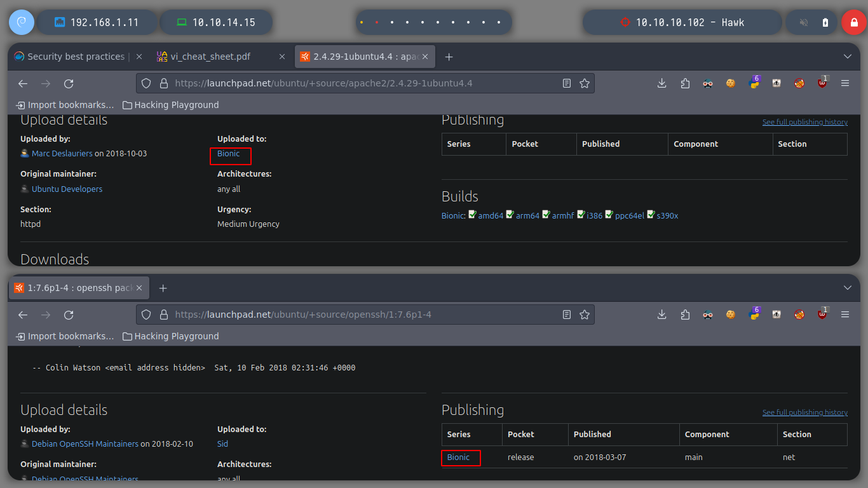
Task: Toggle the muted volume icon in top bar
Action: pos(804,22)
